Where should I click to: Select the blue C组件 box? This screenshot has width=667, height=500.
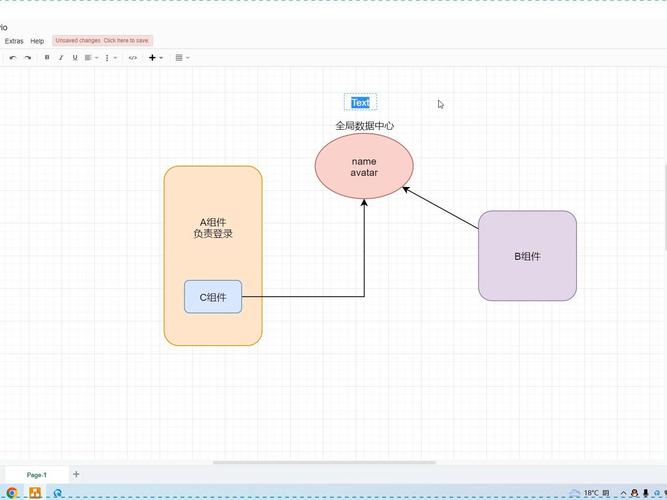[213, 297]
